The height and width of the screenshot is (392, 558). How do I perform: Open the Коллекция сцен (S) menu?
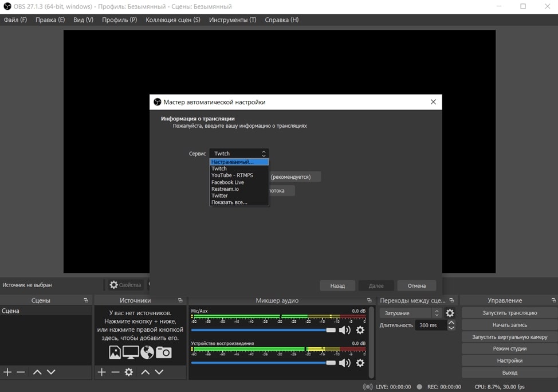pos(173,20)
